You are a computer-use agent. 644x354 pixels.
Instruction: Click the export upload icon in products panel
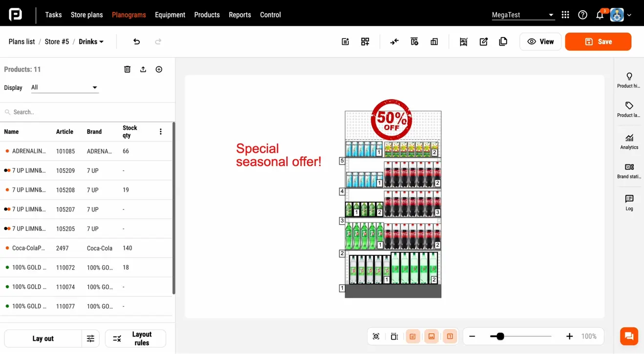click(143, 69)
